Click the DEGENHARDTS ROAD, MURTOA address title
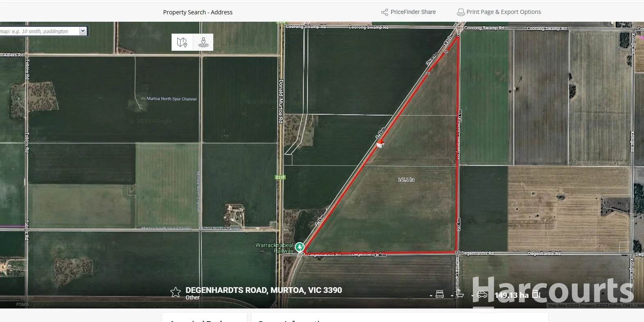The image size is (644, 322). pyautogui.click(x=264, y=290)
